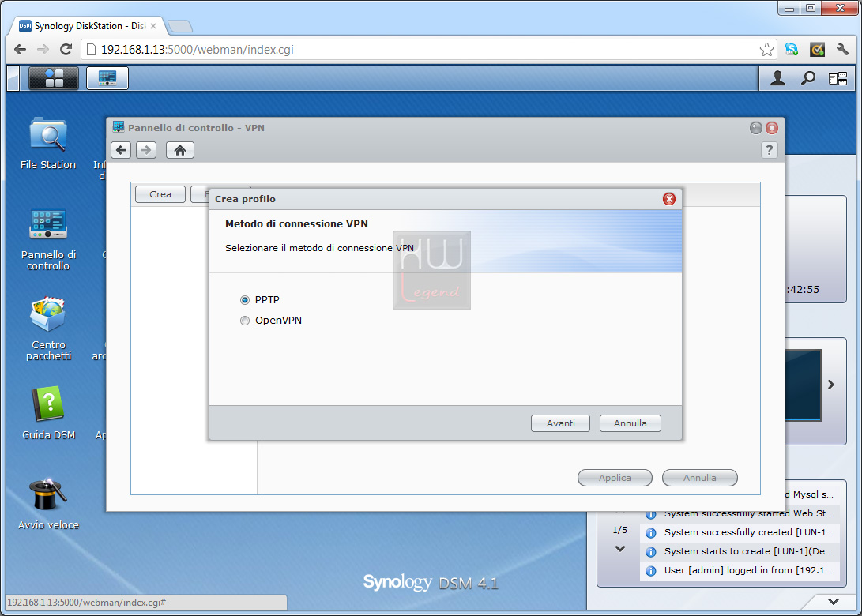
Task: Close the Synology DiskStation tab
Action: 153,26
